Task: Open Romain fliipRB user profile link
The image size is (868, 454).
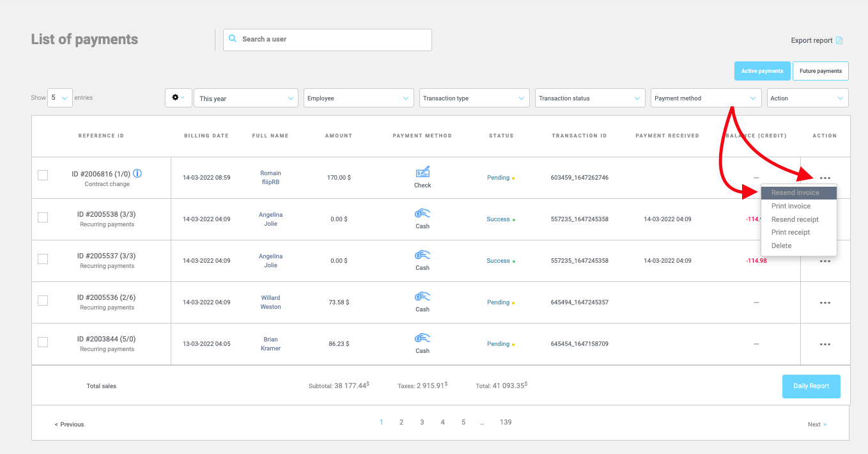Action: click(271, 178)
